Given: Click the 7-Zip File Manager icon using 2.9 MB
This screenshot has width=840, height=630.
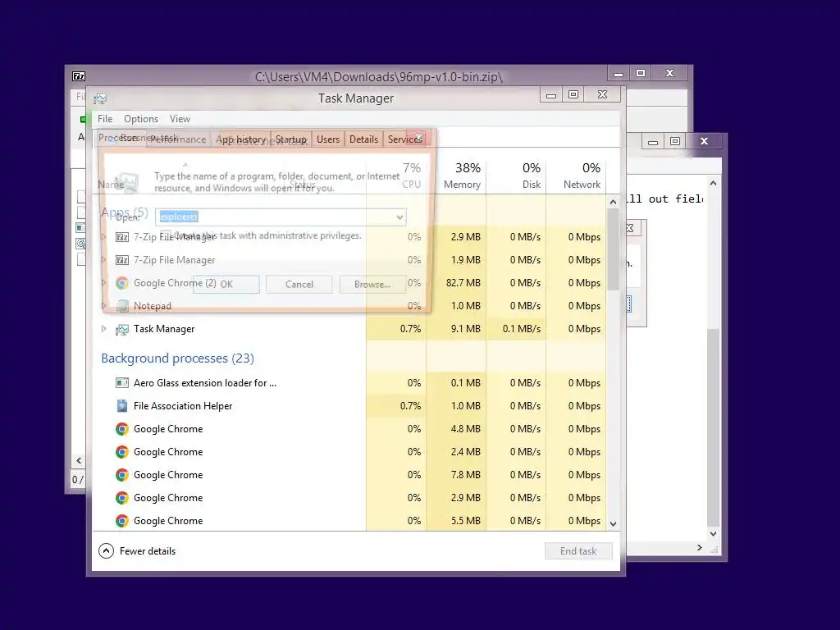Looking at the screenshot, I should point(122,237).
